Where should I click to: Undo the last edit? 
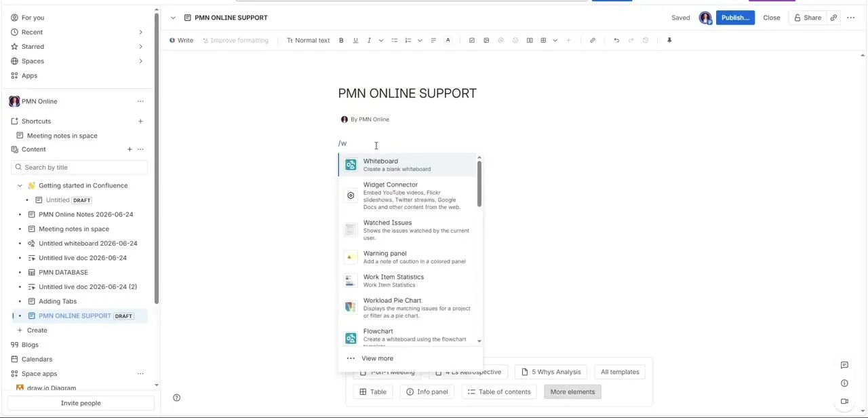tap(616, 40)
